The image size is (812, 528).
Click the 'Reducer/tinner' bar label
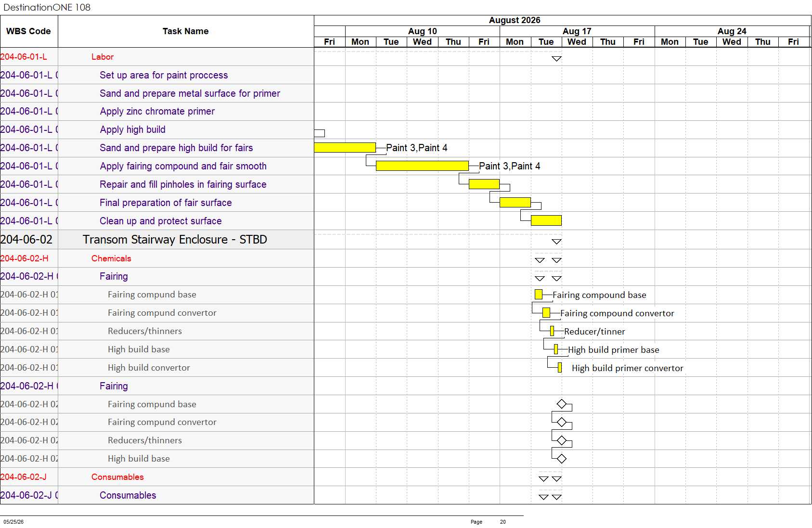tap(594, 332)
